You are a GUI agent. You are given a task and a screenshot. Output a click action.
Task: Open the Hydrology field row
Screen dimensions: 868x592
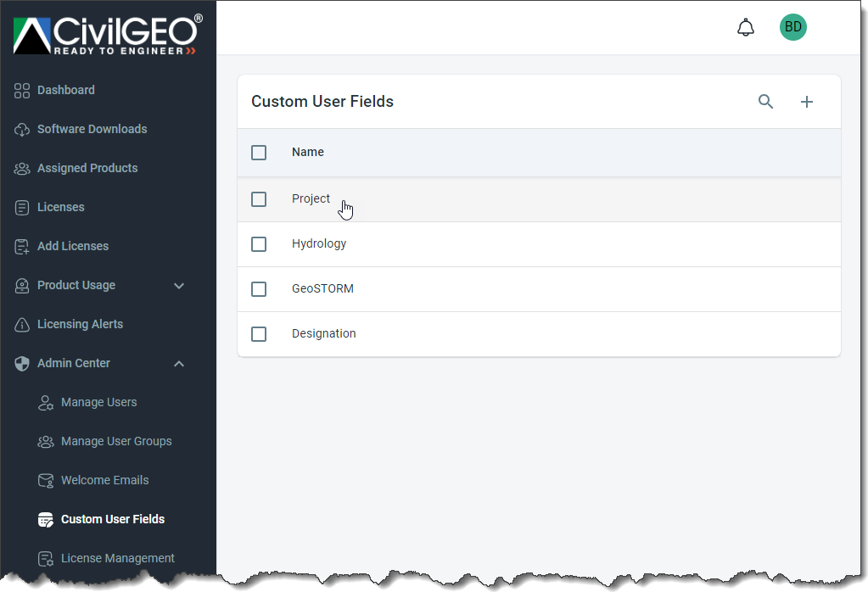pyautogui.click(x=539, y=244)
